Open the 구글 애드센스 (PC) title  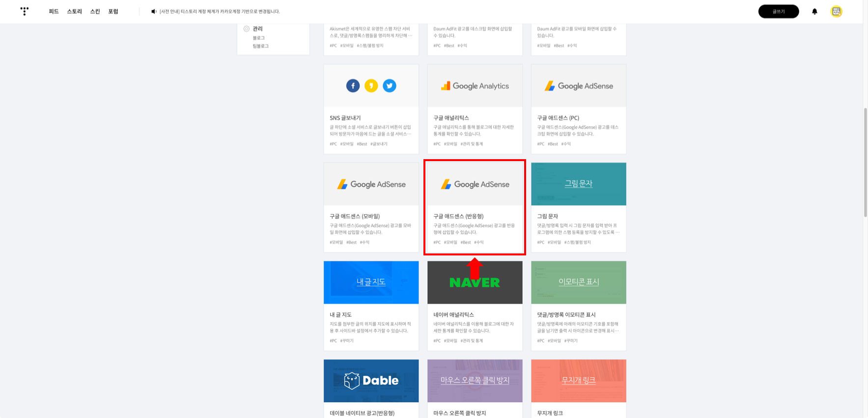(558, 118)
